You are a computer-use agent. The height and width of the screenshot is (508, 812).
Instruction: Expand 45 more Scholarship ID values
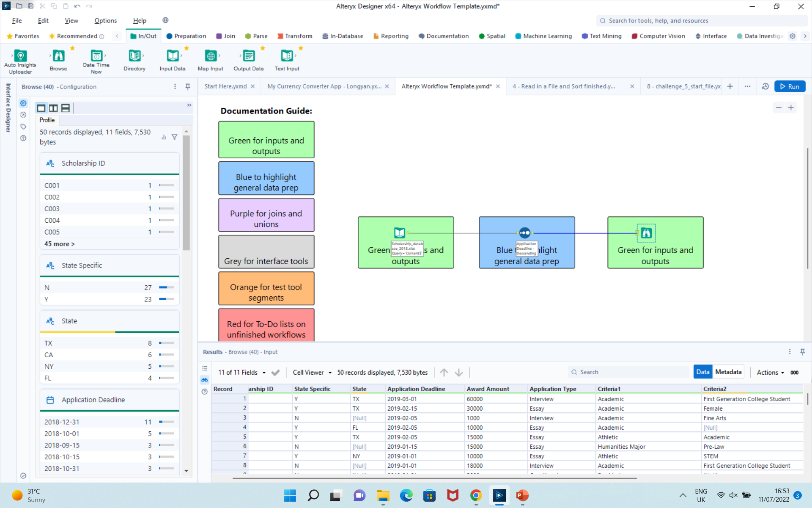[x=60, y=244]
